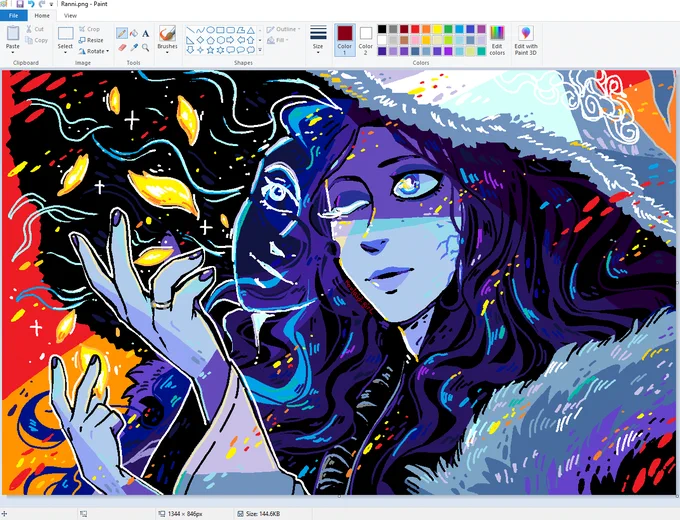This screenshot has height=520, width=680.
Task: Activate the Color 1 foreground selector
Action: [x=345, y=40]
